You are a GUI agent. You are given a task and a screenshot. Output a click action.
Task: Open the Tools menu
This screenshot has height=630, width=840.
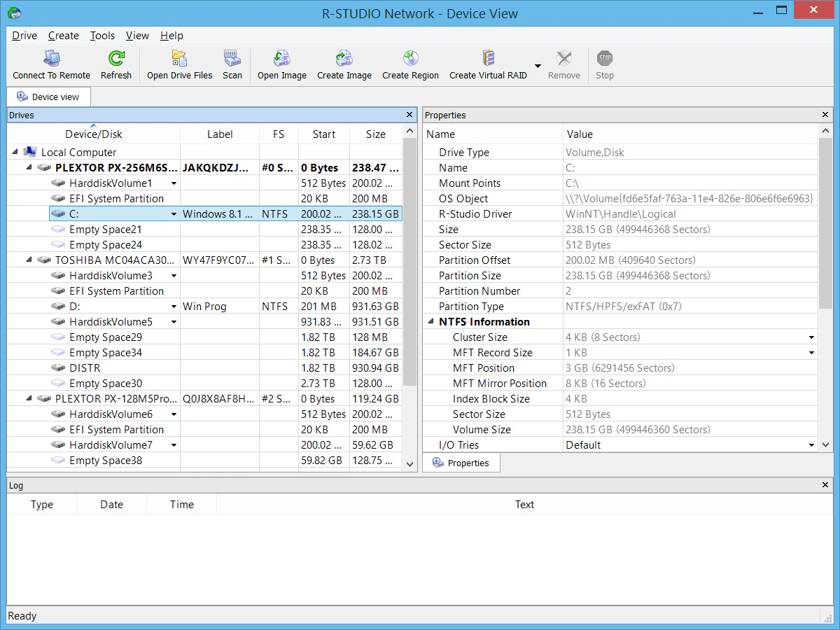coord(102,36)
